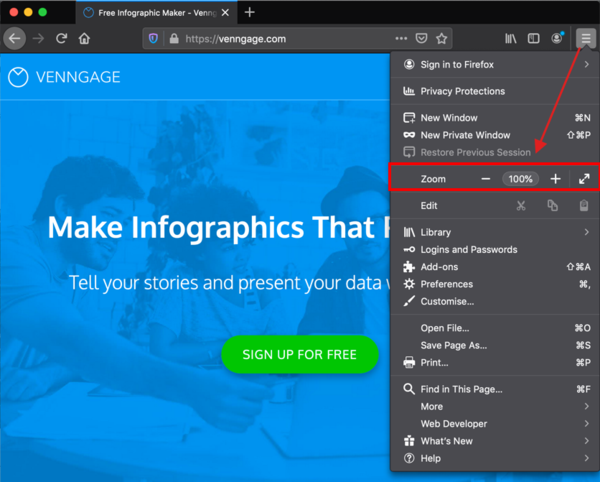Zoom in with the plus button
This screenshot has width=600, height=482.
(556, 179)
